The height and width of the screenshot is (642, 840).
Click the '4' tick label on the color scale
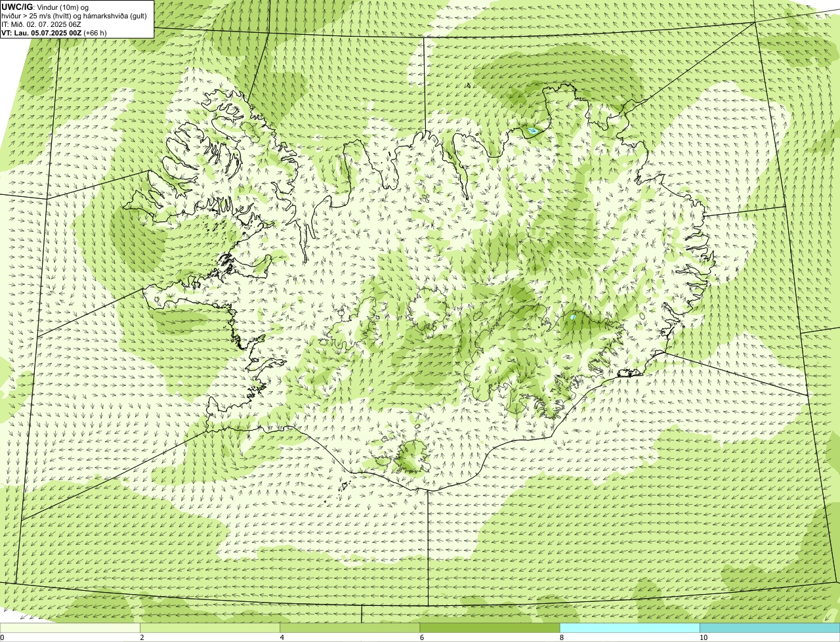tap(282, 638)
